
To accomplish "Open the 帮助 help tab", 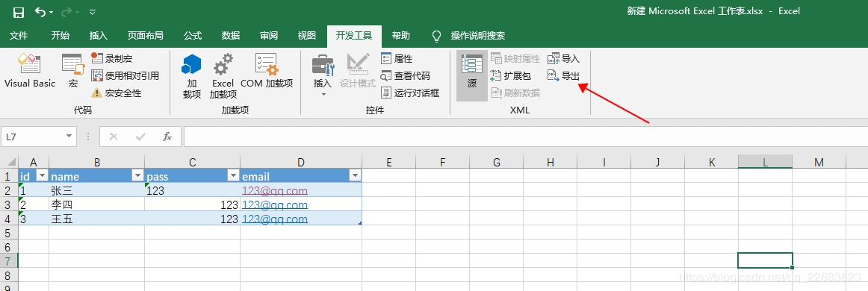I will coord(401,35).
